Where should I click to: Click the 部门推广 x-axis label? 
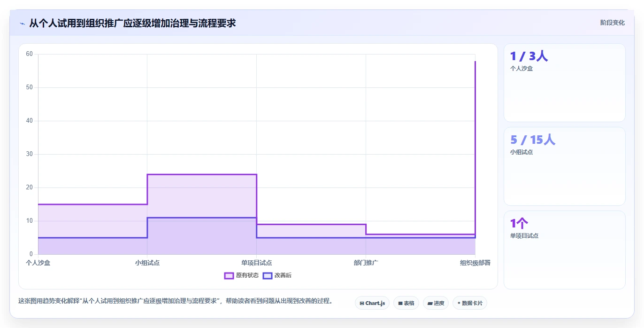(366, 263)
